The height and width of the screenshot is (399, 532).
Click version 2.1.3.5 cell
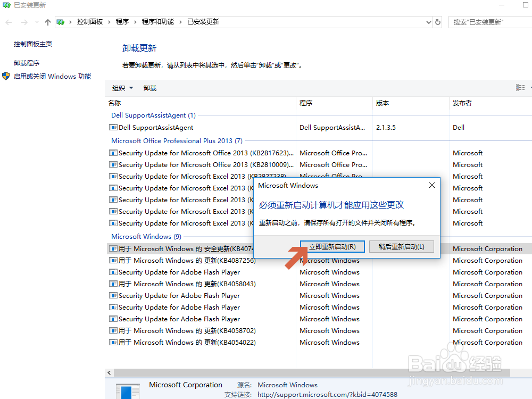tap(386, 128)
